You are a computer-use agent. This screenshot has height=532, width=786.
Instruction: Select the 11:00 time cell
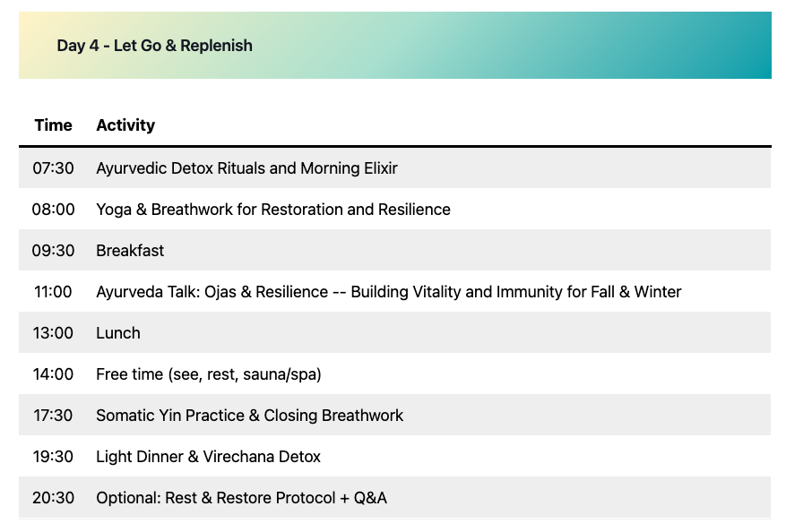53,292
